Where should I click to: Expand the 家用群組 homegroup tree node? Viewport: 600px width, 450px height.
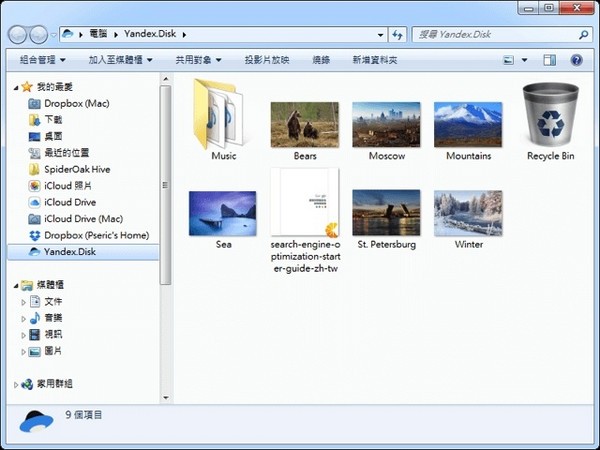click(x=15, y=384)
